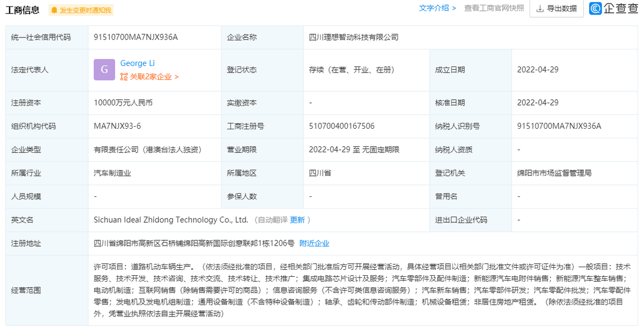The image size is (644, 331).
Task: Click business term 2022-04-29 至 无固定期限
Action: point(354,150)
